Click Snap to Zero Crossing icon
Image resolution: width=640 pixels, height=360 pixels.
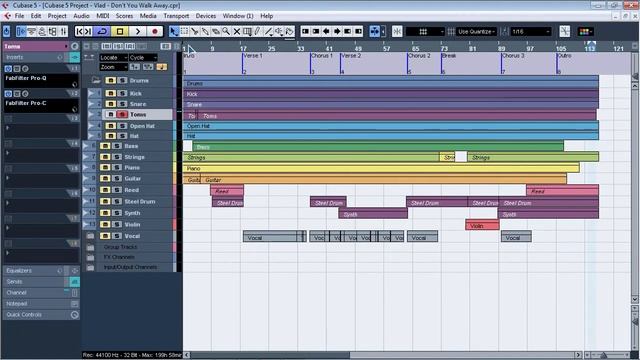coord(565,31)
